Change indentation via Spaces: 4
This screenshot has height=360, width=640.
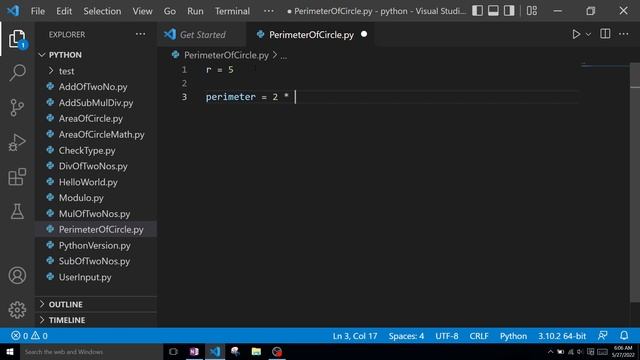pyautogui.click(x=406, y=336)
